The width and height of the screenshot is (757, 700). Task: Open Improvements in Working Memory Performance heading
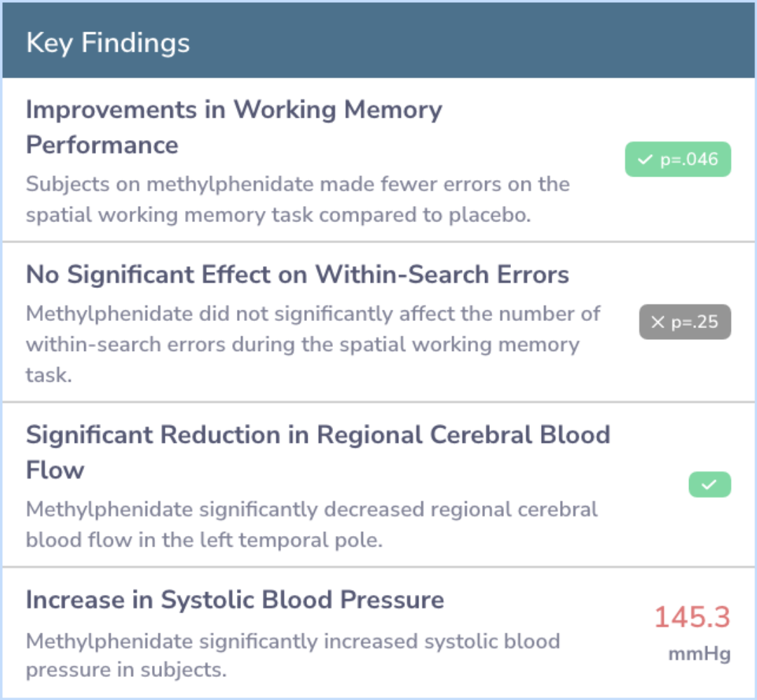coord(234,127)
